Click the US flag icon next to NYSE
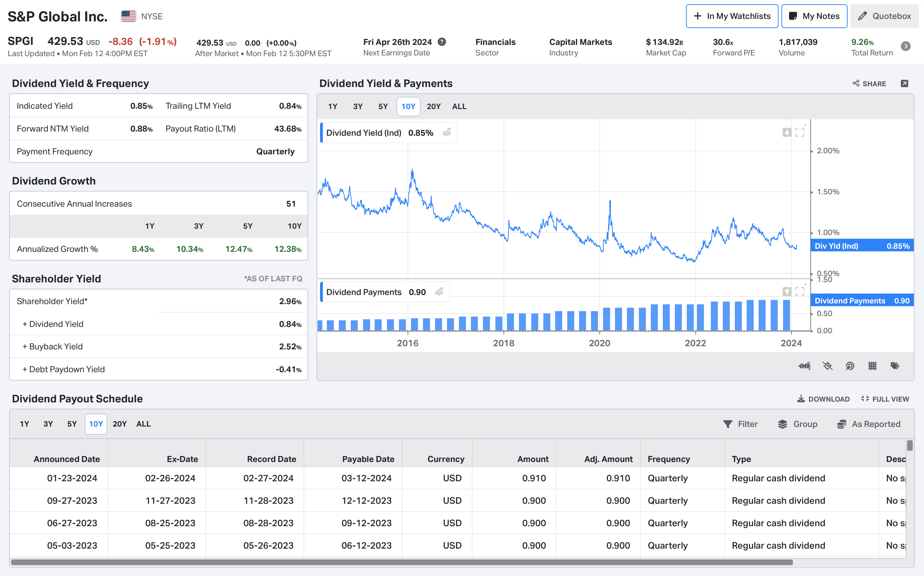This screenshot has width=924, height=576. click(128, 16)
